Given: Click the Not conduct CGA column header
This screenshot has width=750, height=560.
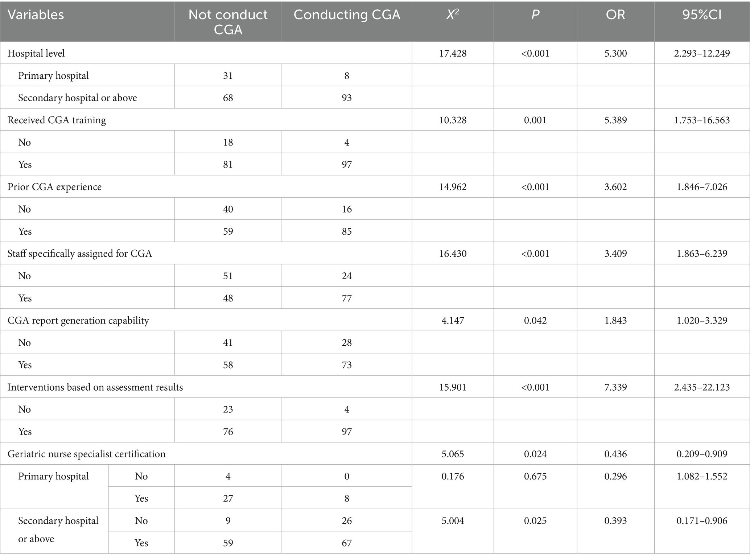Looking at the screenshot, I should point(228,22).
